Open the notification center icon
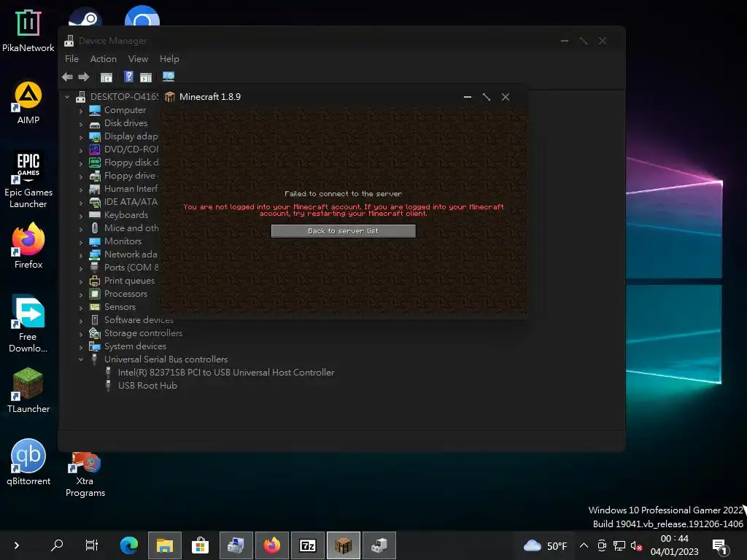The image size is (747, 560). [719, 547]
